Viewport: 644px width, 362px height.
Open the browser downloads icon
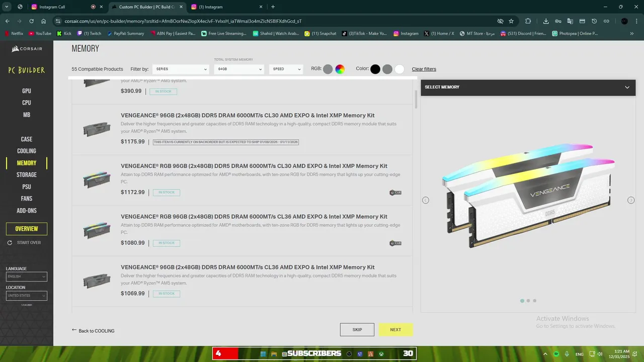click(x=546, y=21)
